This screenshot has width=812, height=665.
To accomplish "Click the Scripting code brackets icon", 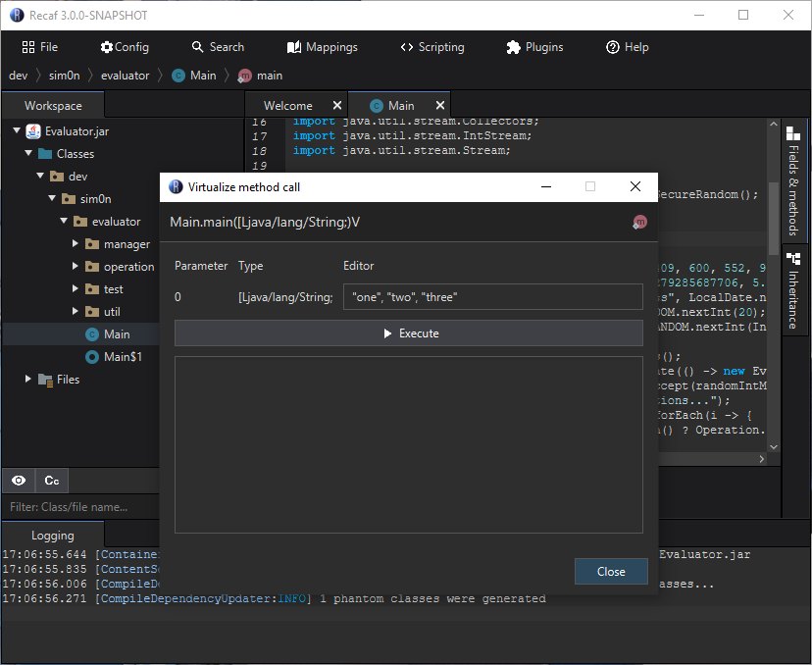I will [x=407, y=47].
